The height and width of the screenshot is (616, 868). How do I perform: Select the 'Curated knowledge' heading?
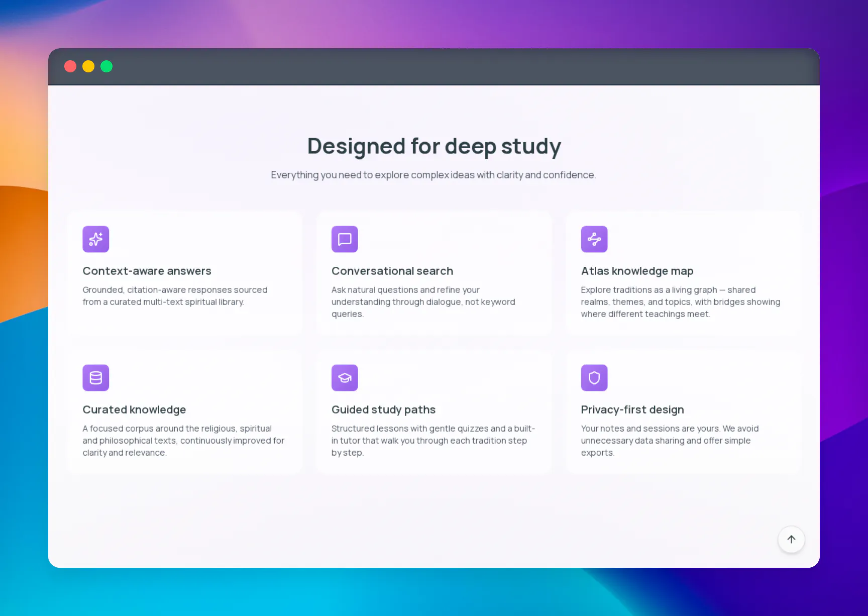tap(134, 409)
